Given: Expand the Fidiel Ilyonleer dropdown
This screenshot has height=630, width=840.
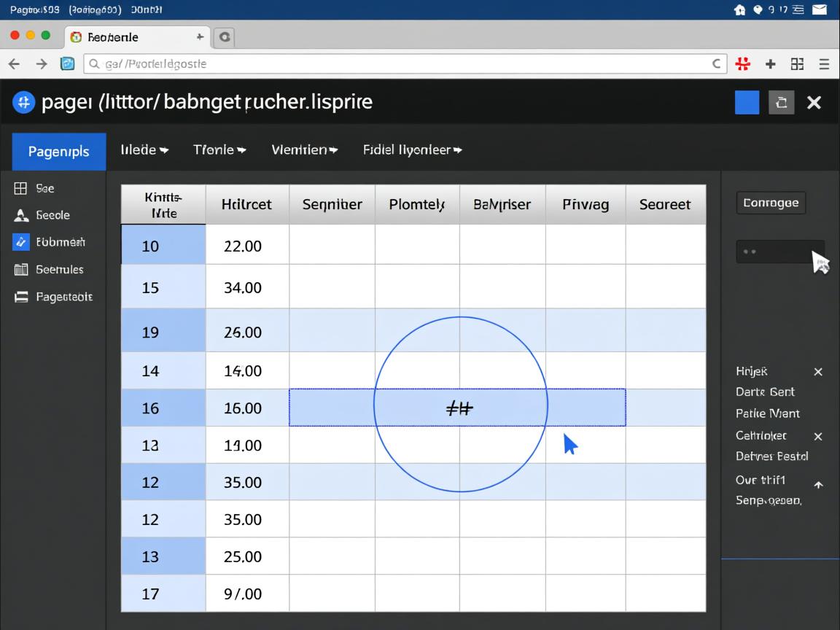Looking at the screenshot, I should (x=412, y=150).
